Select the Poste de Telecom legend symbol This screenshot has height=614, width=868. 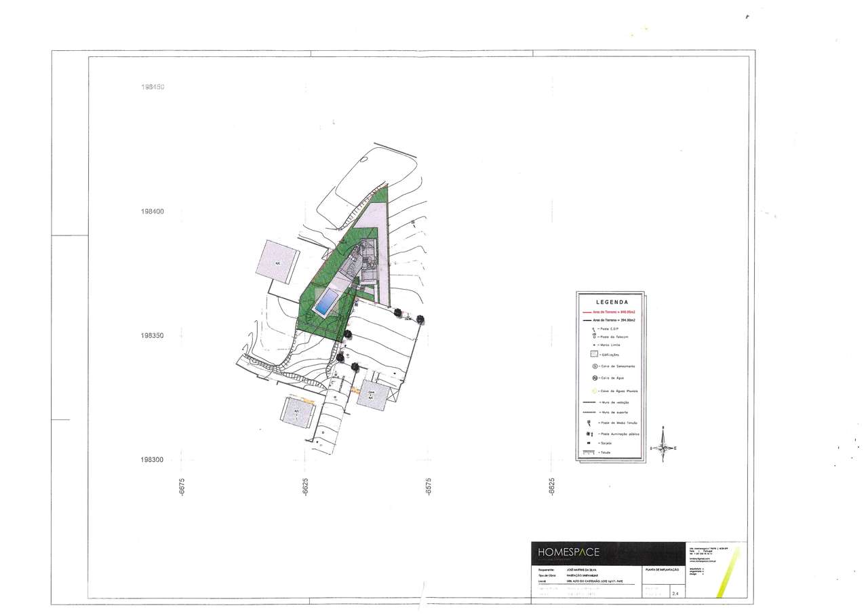click(x=593, y=336)
